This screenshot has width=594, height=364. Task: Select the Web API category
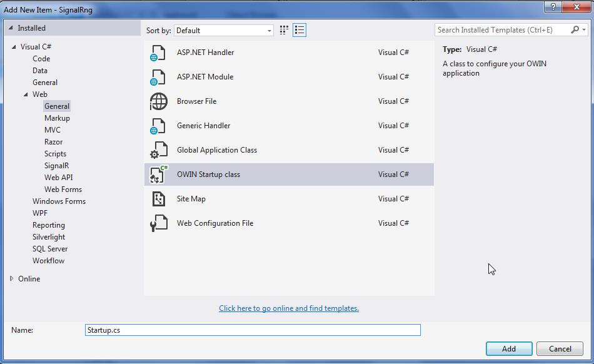tap(58, 178)
